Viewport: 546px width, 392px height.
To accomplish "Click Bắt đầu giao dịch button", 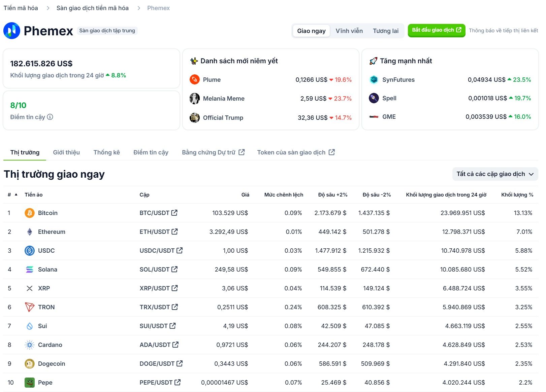I will [x=437, y=30].
